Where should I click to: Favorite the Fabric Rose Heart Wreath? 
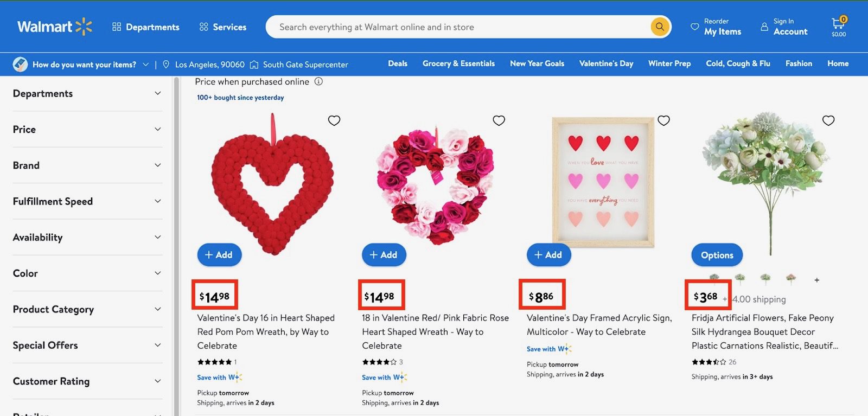tap(499, 120)
